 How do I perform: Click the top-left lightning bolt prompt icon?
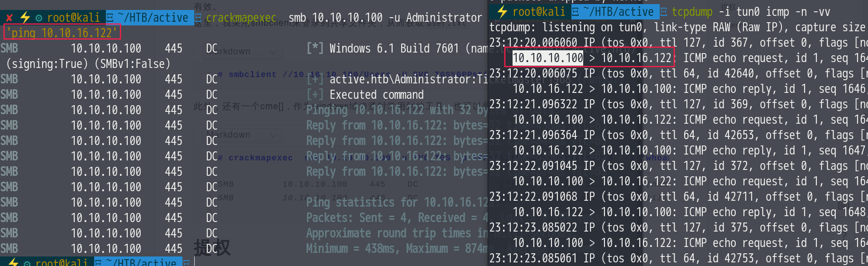(25, 18)
